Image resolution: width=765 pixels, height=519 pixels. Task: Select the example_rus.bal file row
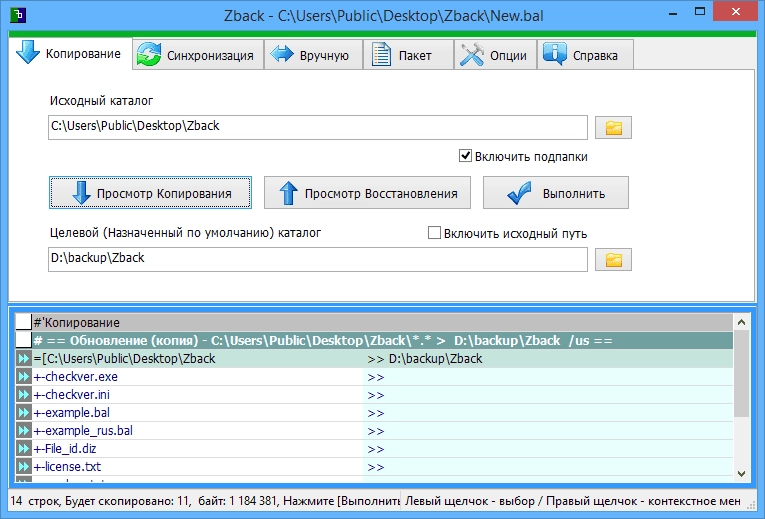coord(374,431)
